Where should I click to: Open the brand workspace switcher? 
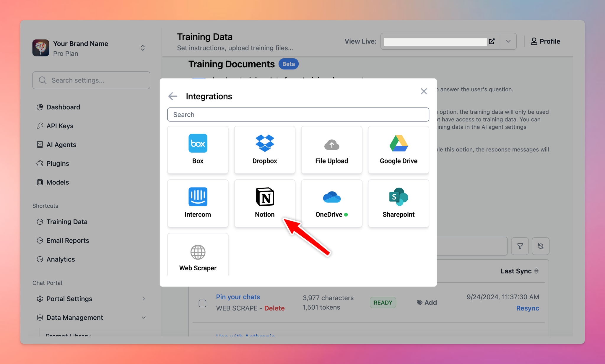(x=143, y=48)
